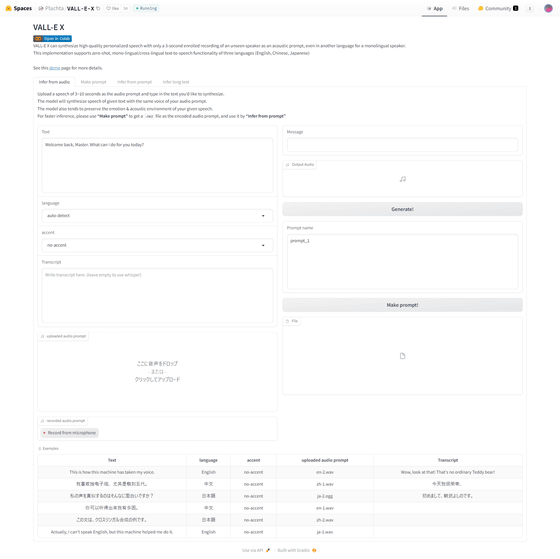Click the Make prompt! button

[402, 305]
